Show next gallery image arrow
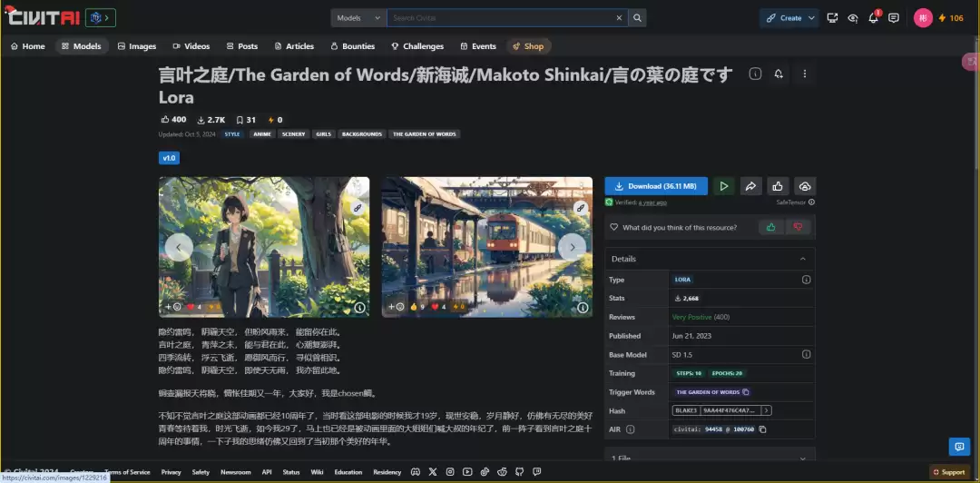 572,247
